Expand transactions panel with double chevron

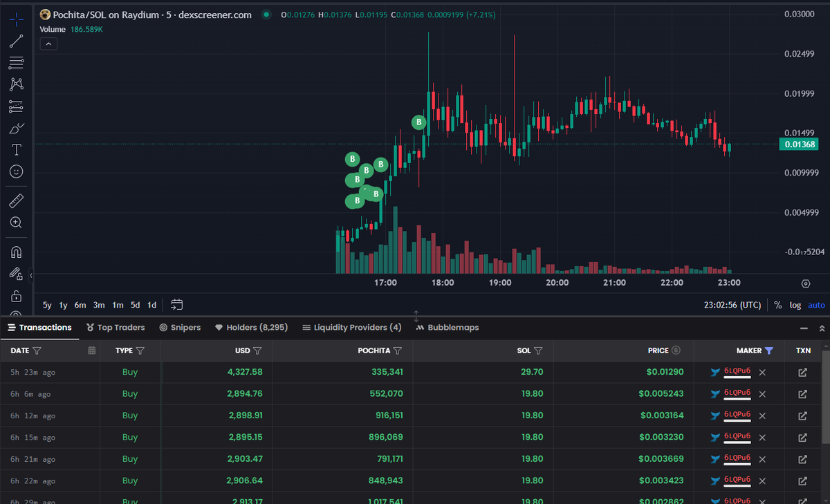click(822, 328)
